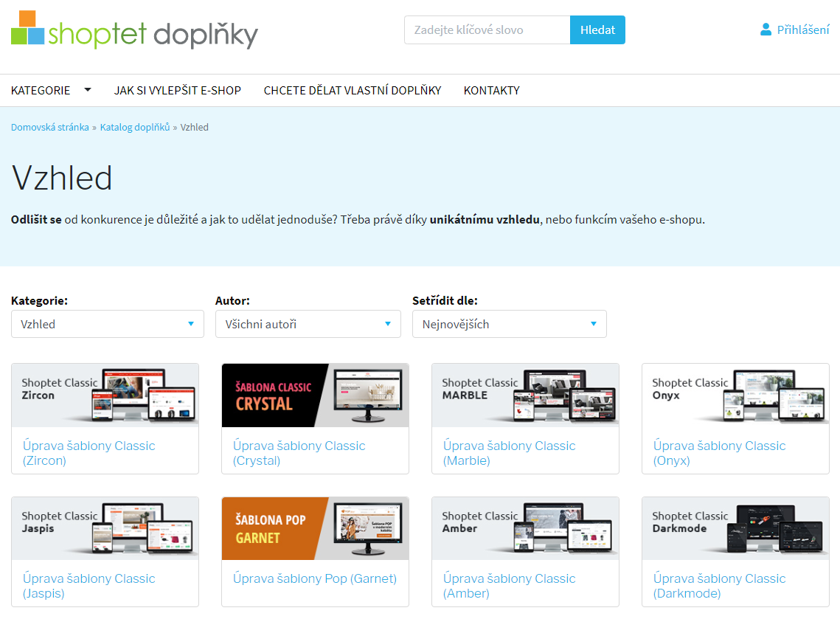Click the user icon beside Přihlášení
Image resolution: width=840 pixels, height=619 pixels.
766,30
